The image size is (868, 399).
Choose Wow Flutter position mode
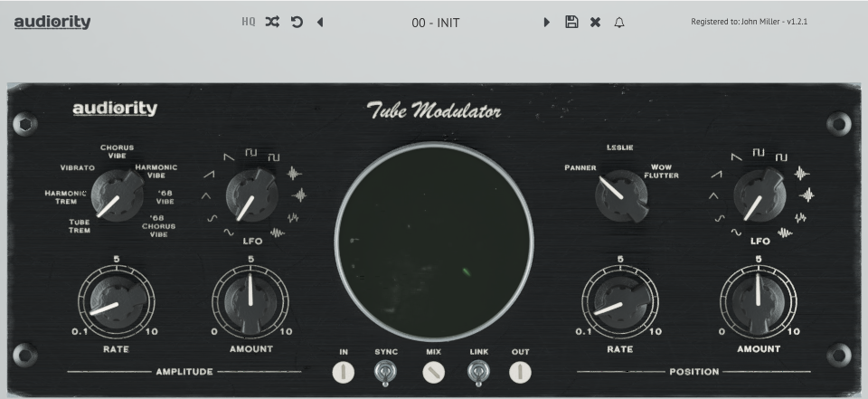[x=661, y=171]
